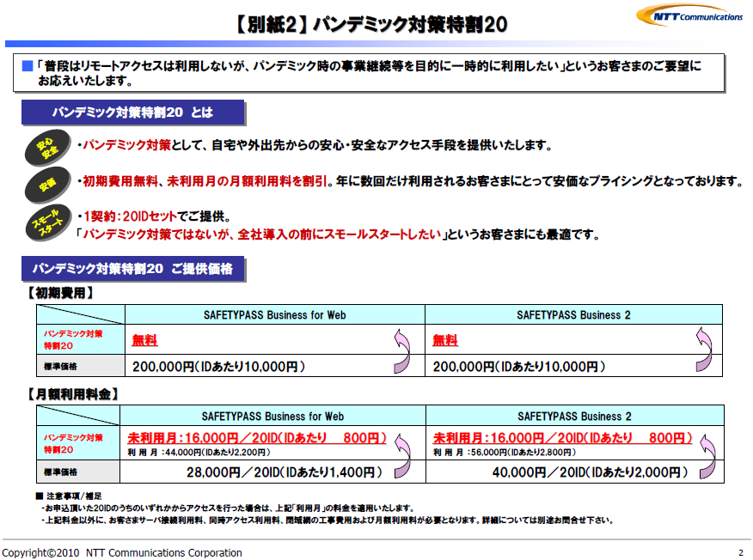Click the label "【月額利用料金】"
The width and height of the screenshot is (753, 560).
pyautogui.click(x=72, y=394)
